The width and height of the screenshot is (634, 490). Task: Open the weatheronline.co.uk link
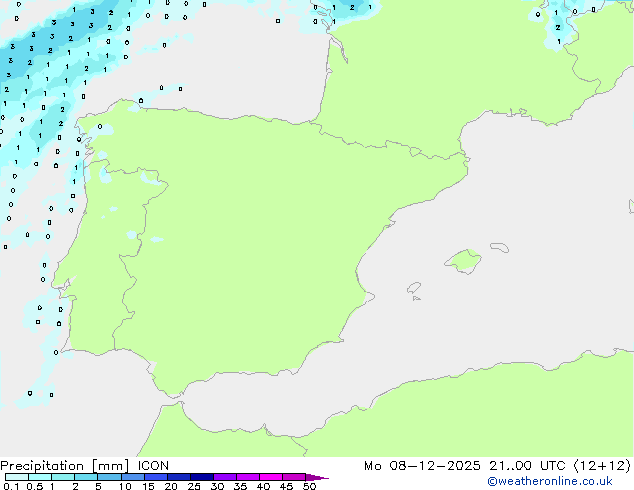point(550,481)
